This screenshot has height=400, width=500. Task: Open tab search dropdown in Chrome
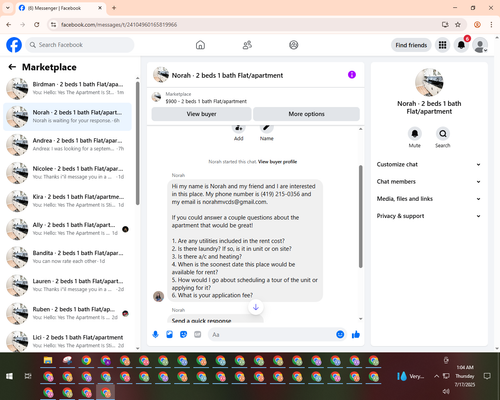[x=8, y=8]
